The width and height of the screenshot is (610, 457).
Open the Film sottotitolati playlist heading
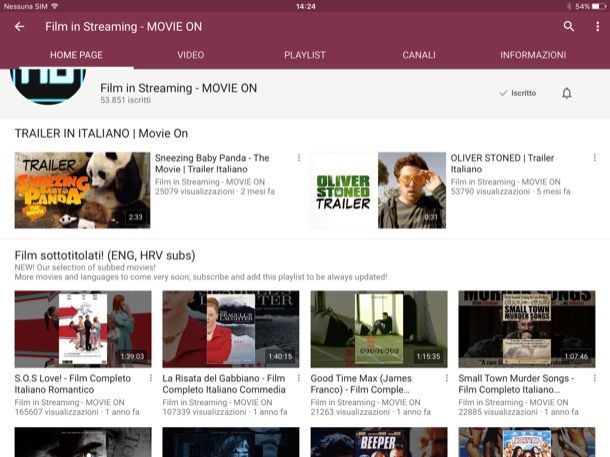click(105, 256)
